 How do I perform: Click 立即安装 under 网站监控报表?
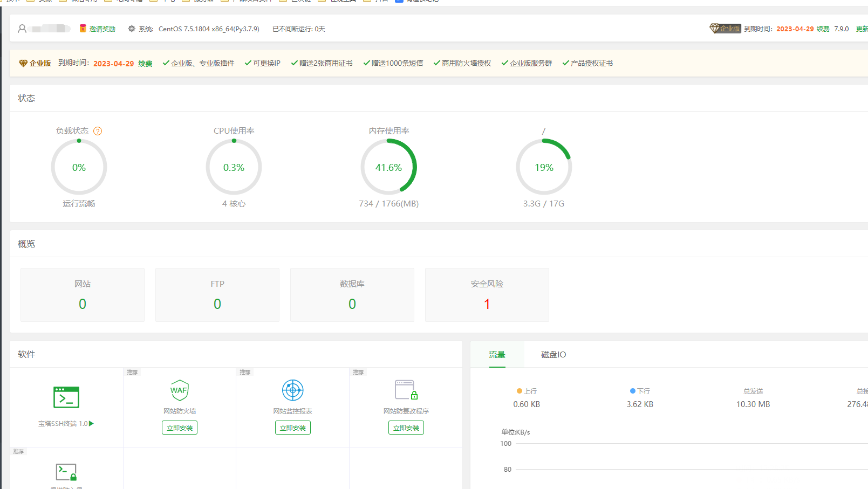click(293, 428)
